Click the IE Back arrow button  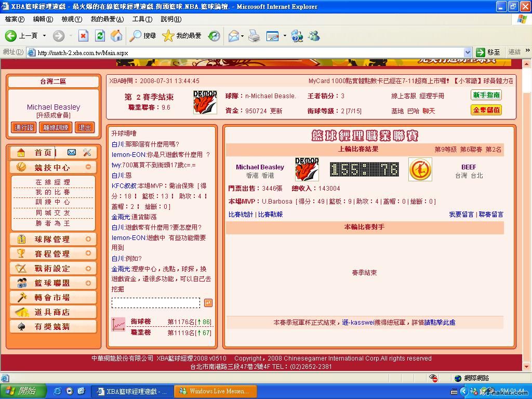click(11, 36)
